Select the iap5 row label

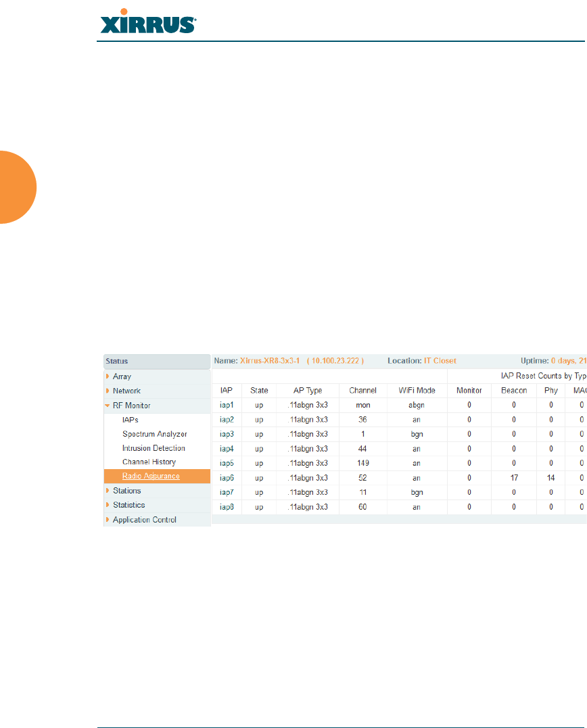pyautogui.click(x=227, y=463)
